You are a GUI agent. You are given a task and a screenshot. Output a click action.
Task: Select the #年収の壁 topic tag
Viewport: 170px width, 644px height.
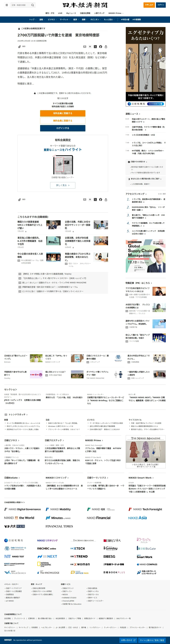pyautogui.click(x=125, y=19)
